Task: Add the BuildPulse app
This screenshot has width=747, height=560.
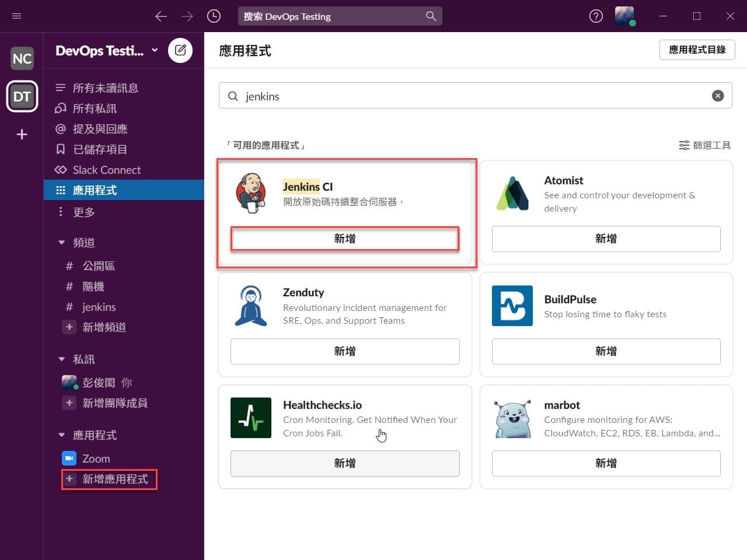Action: tap(606, 351)
